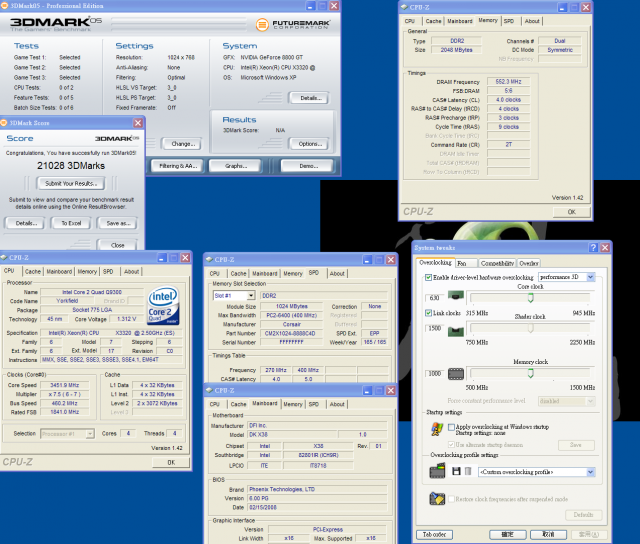Select Cache tab in CPU-Z processor window

pos(33,271)
